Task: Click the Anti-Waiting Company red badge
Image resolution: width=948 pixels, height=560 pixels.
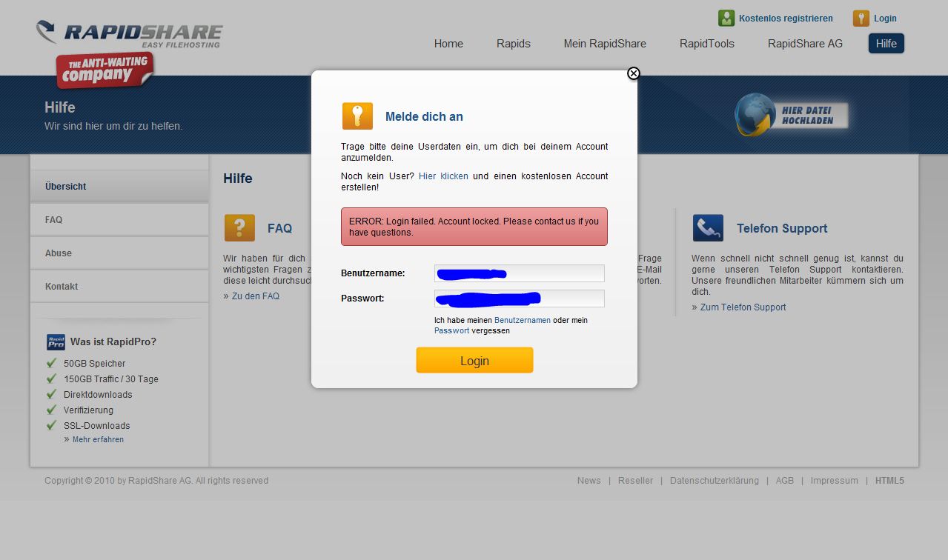Action: pyautogui.click(x=105, y=70)
